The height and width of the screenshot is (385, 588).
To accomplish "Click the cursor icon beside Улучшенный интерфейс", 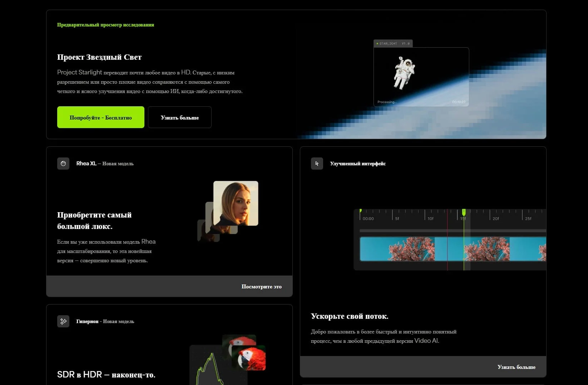I will coord(317,164).
